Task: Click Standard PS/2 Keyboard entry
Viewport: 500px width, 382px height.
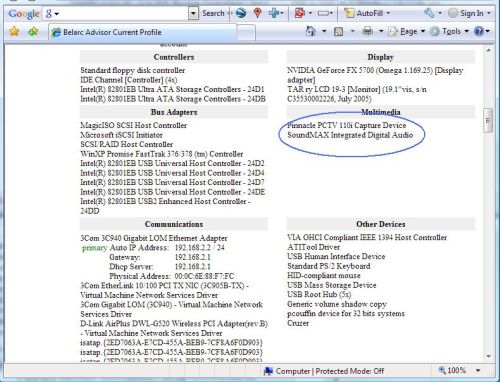Action: click(329, 266)
